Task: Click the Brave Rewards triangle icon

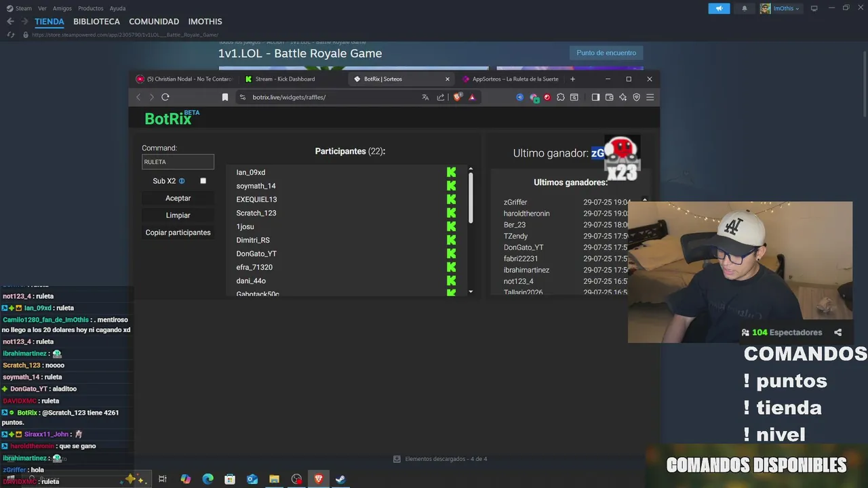Action: coord(472,97)
